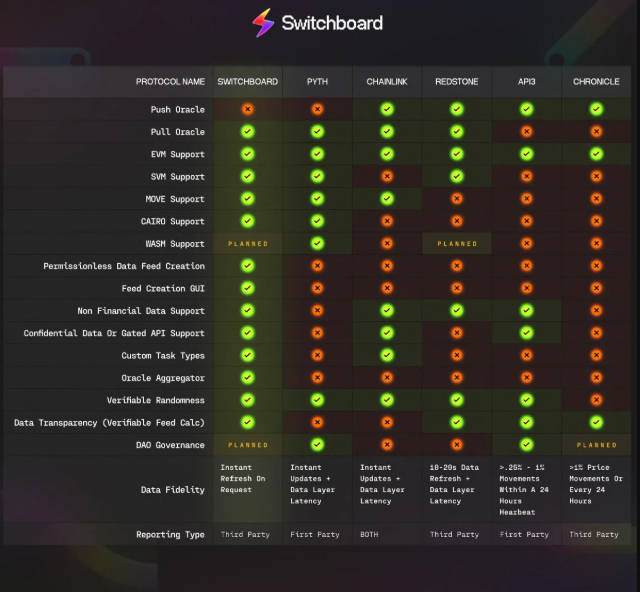Click the green check for Chainlink Push Oracle

click(x=387, y=109)
